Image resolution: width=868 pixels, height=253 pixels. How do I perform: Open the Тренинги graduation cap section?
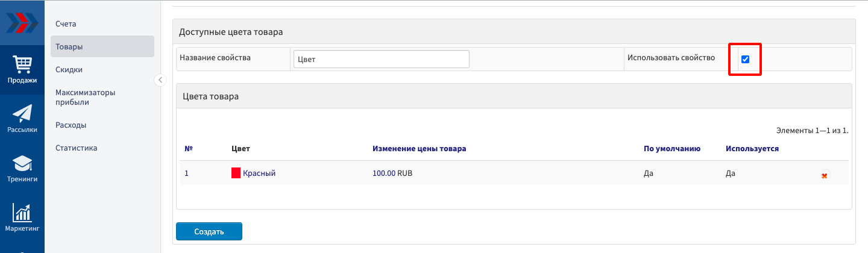coord(22,168)
